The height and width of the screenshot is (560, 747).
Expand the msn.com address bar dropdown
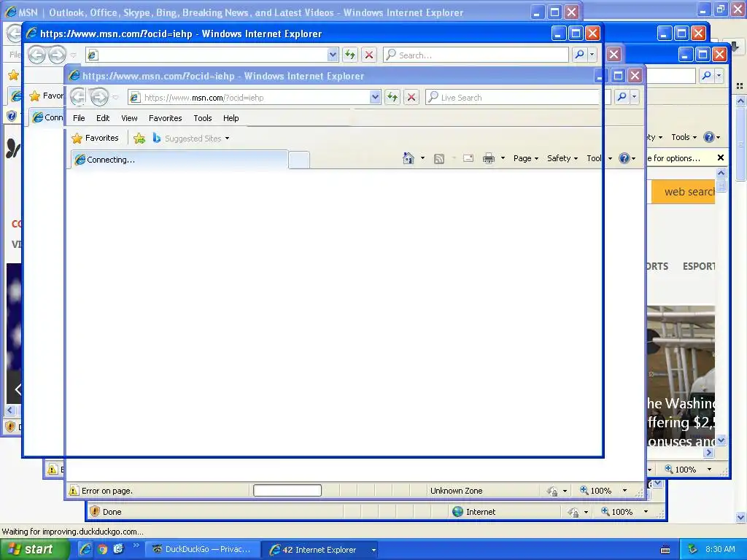(375, 97)
